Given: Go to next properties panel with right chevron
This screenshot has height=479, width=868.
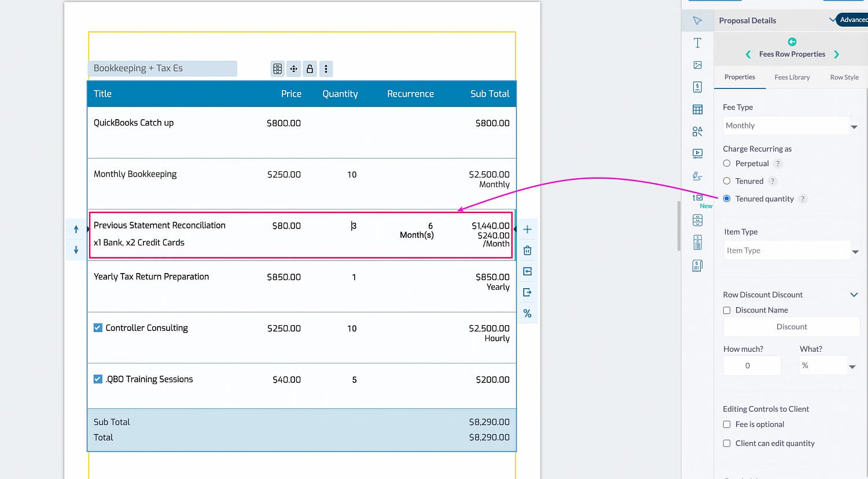Looking at the screenshot, I should click(x=836, y=54).
